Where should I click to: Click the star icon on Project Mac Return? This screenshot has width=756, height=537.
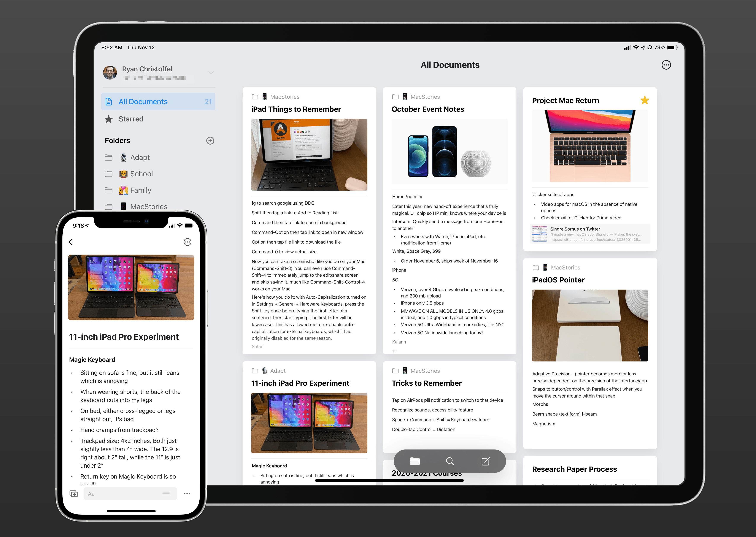coord(646,100)
